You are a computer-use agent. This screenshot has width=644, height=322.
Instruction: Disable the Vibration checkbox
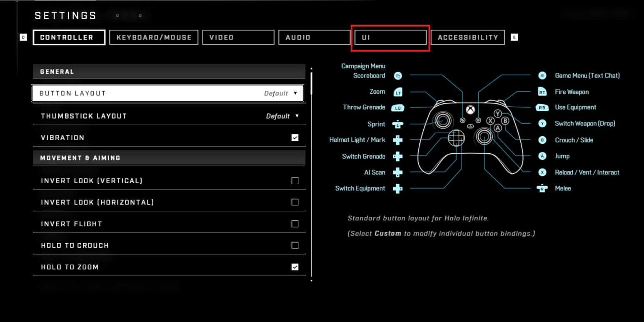(295, 137)
